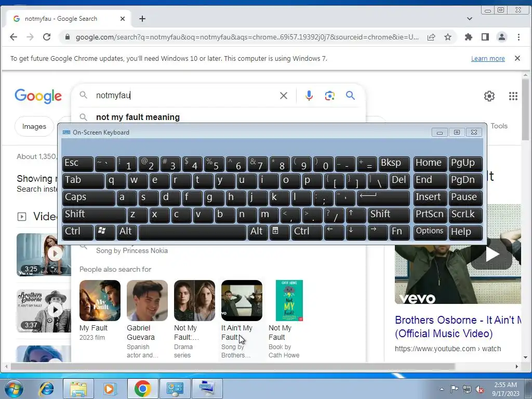Toggle the right Shift key
532x399 pixels.
tap(389, 215)
